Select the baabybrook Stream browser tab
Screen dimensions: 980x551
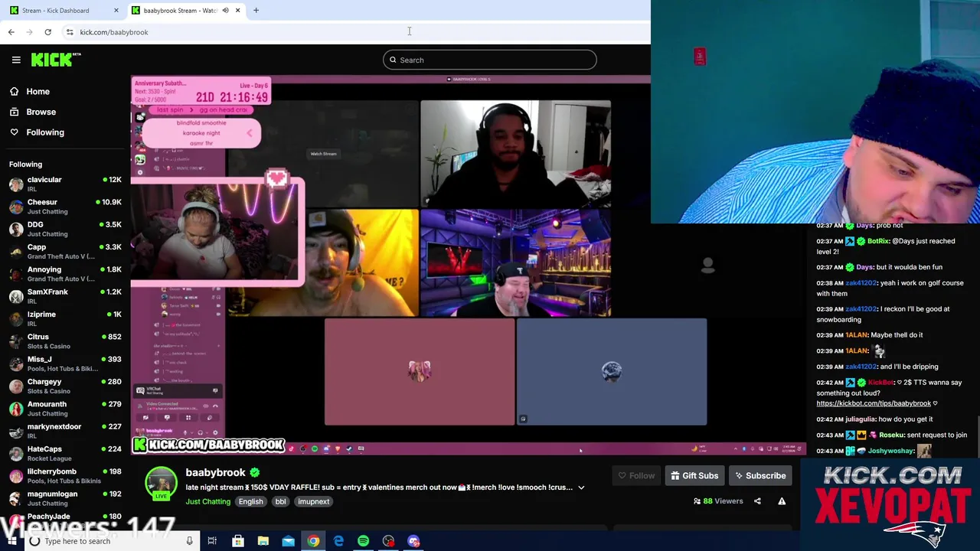180,11
